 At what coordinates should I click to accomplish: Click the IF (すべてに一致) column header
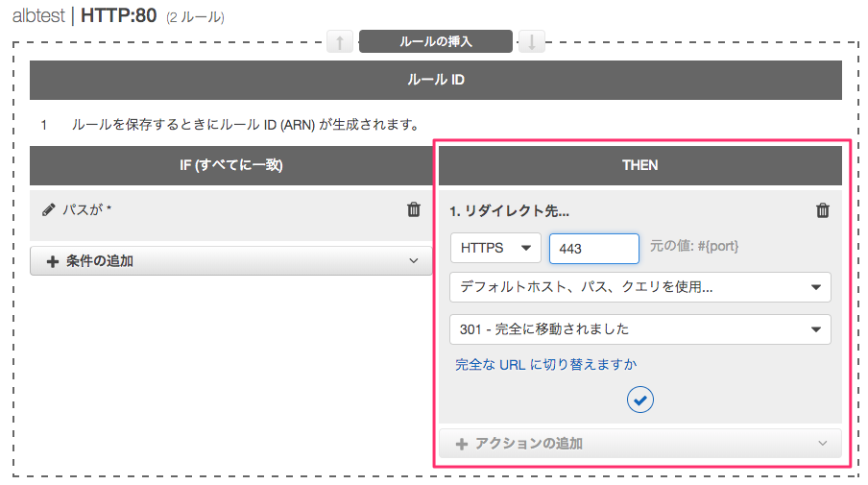coord(230,165)
